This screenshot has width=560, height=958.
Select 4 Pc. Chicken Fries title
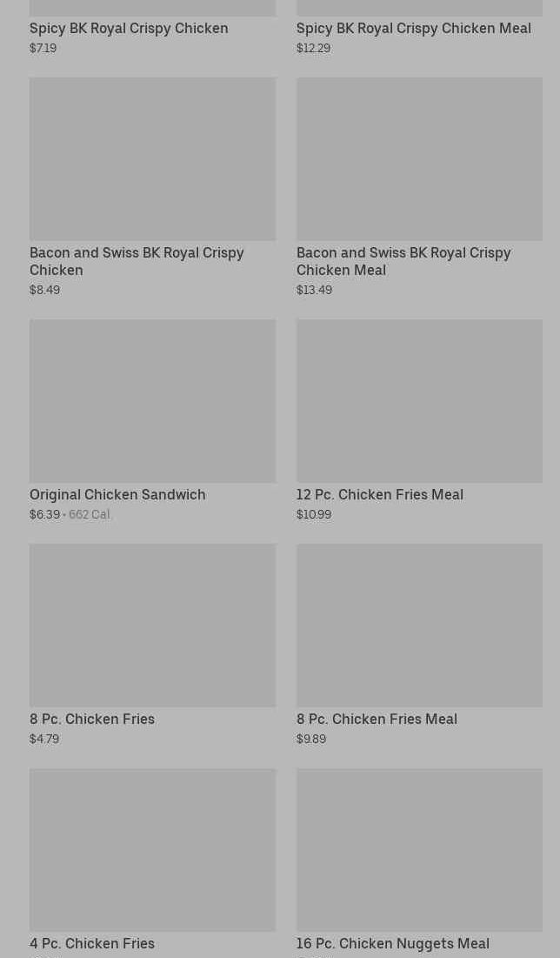[x=92, y=943]
